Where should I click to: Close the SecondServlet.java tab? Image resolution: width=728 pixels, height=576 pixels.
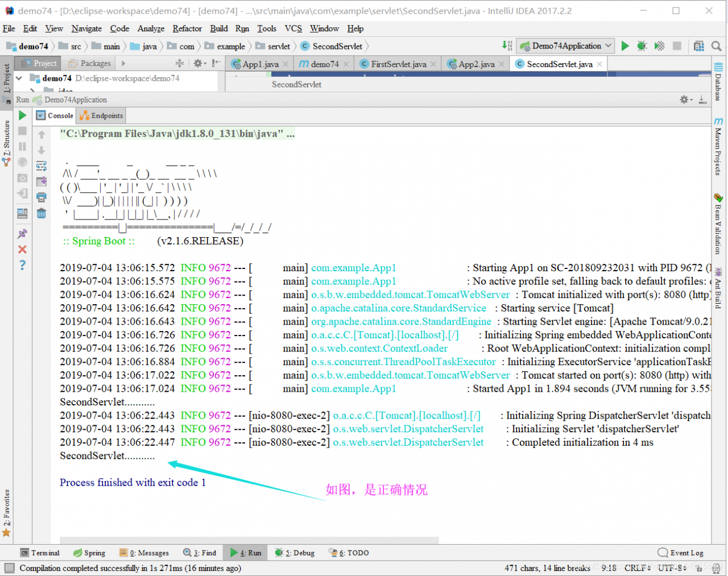tap(599, 64)
